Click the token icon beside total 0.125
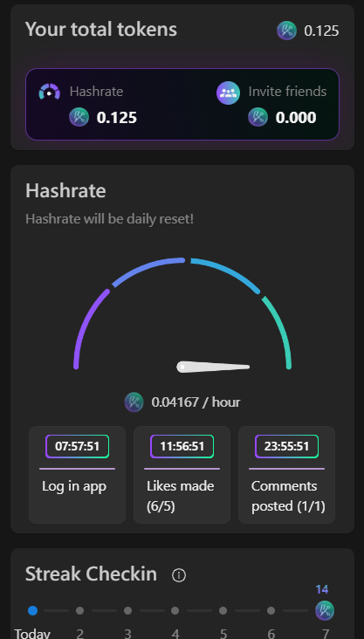The width and height of the screenshot is (364, 639). click(x=286, y=31)
